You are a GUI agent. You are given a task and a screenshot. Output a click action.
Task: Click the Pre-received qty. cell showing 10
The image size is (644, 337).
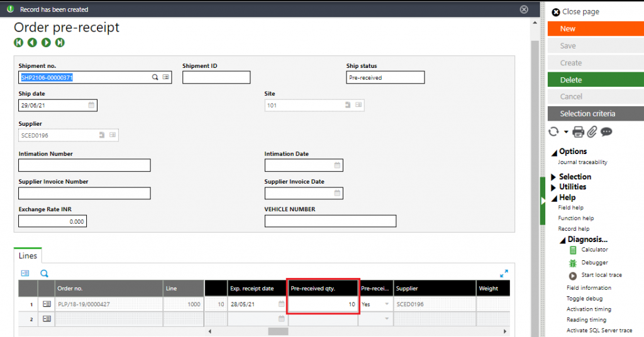click(323, 304)
